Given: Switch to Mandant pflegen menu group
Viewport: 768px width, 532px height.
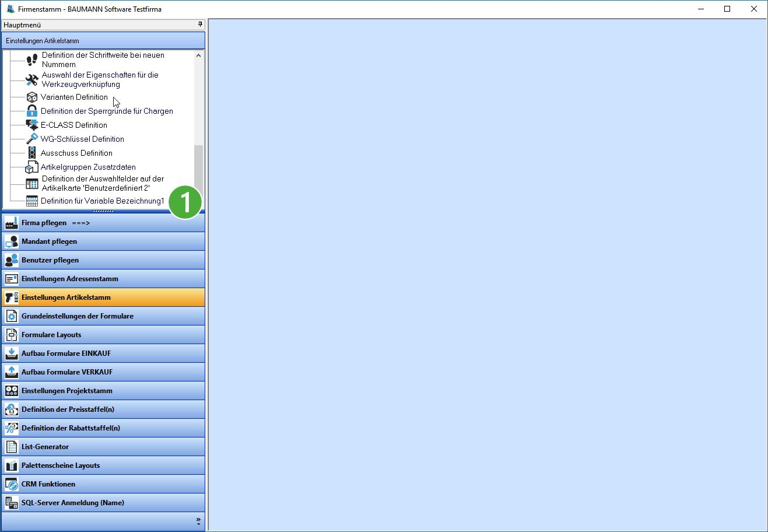Looking at the screenshot, I should [103, 242].
